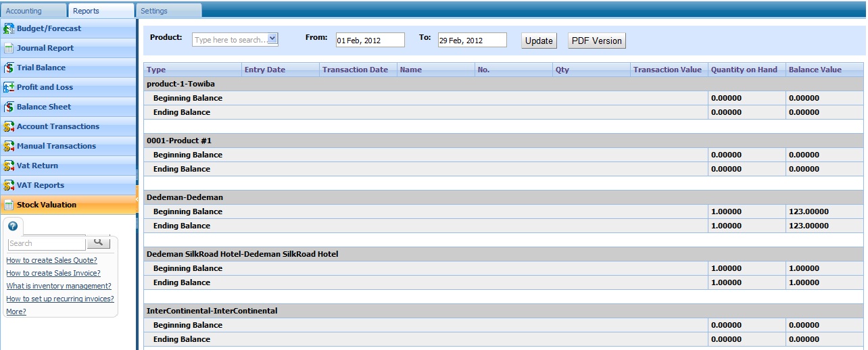Click the Account Transactions icon

[x=9, y=127]
